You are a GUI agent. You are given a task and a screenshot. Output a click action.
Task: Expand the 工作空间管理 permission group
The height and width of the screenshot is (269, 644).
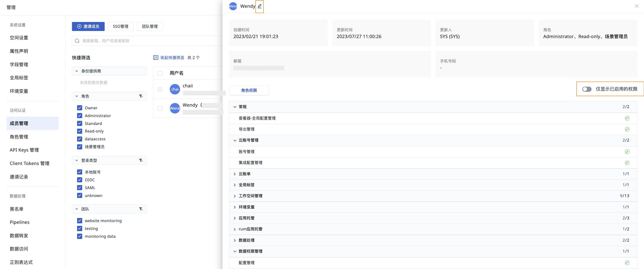(235, 196)
